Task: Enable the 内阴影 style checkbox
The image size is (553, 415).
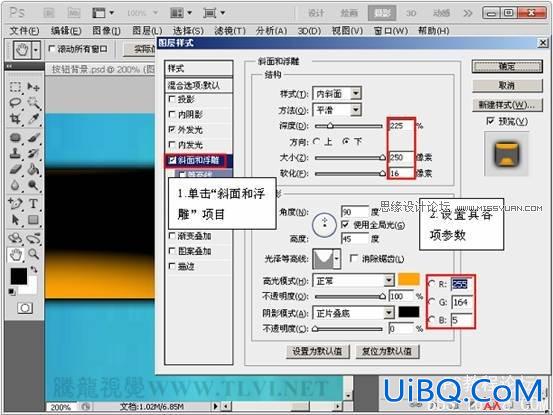Action: point(172,114)
